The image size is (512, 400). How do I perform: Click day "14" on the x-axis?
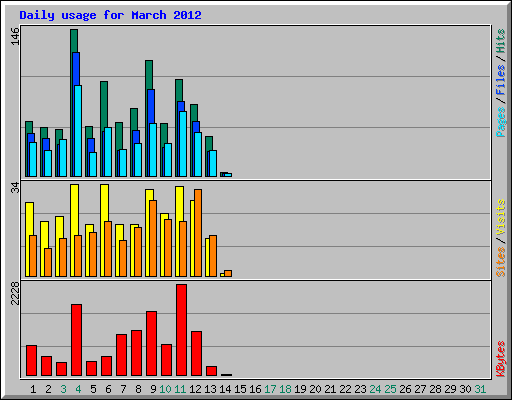pyautogui.click(x=225, y=389)
